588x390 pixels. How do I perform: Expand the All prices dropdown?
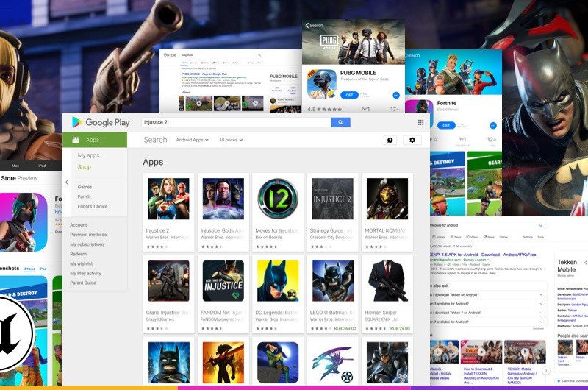point(231,140)
